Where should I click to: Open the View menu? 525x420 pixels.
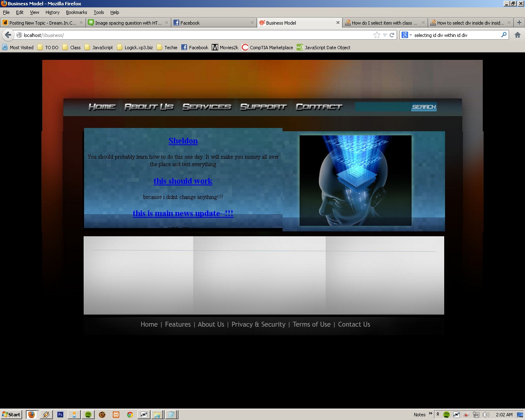pyautogui.click(x=34, y=12)
